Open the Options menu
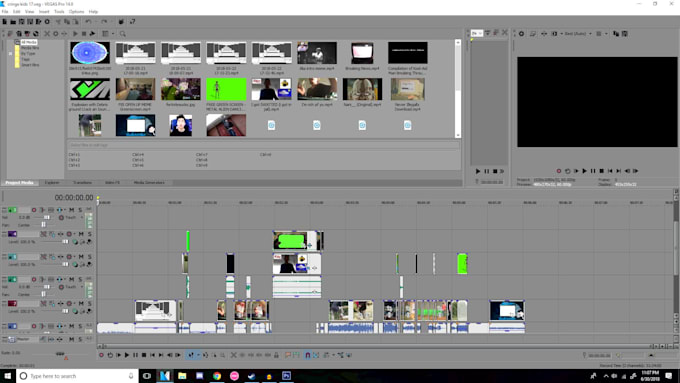680x383 pixels. click(x=76, y=12)
